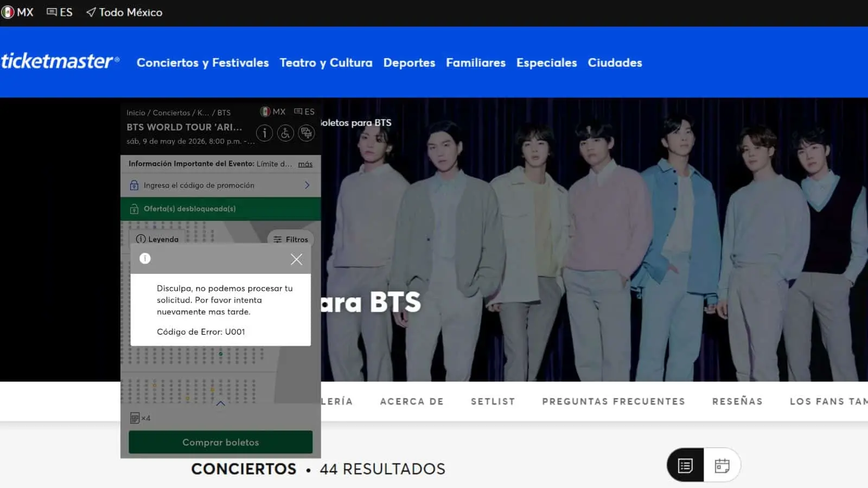This screenshot has height=488, width=868.
Task: Open the event info circle icon
Action: coord(264,133)
